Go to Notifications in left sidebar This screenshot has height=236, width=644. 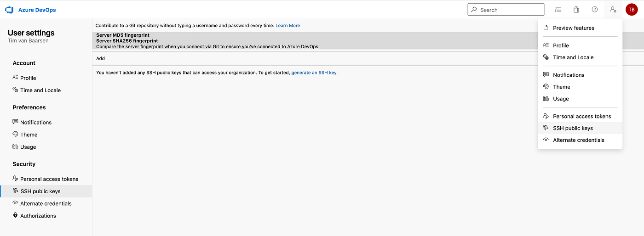[35, 123]
